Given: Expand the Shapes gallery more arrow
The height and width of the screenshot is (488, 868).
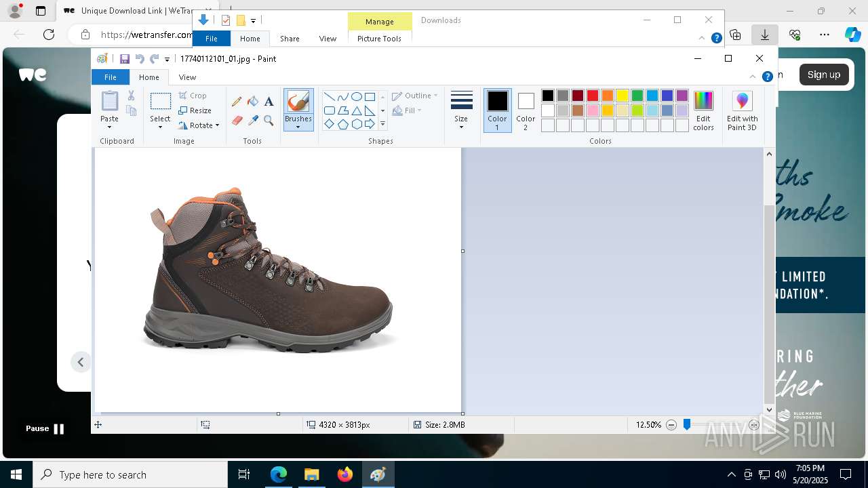Looking at the screenshot, I should tap(382, 124).
